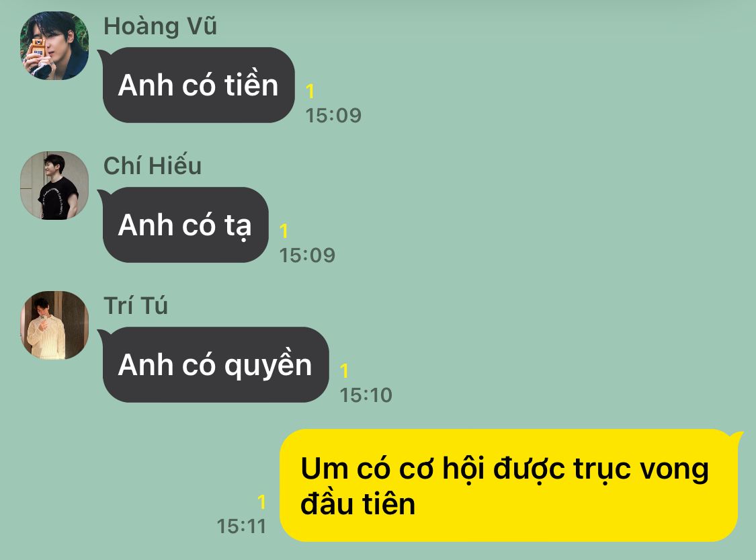Screen dimensions: 756x560
Task: Select the message bubble 'Anh có tạ'
Action: (x=183, y=225)
